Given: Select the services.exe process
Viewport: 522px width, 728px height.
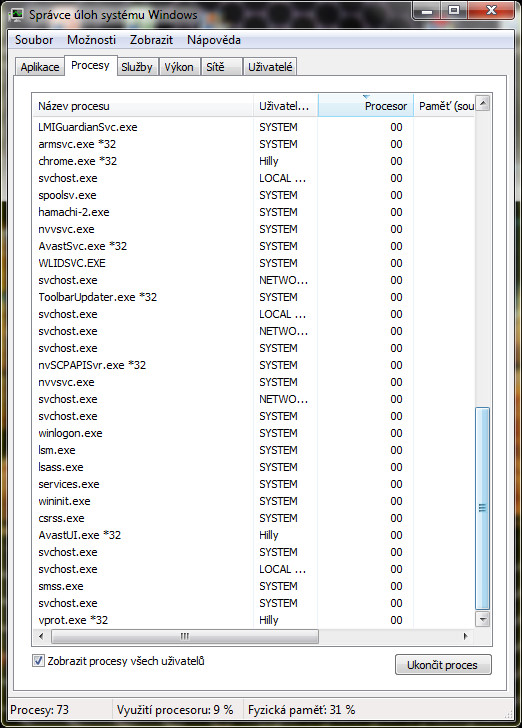Looking at the screenshot, I should tap(254, 484).
